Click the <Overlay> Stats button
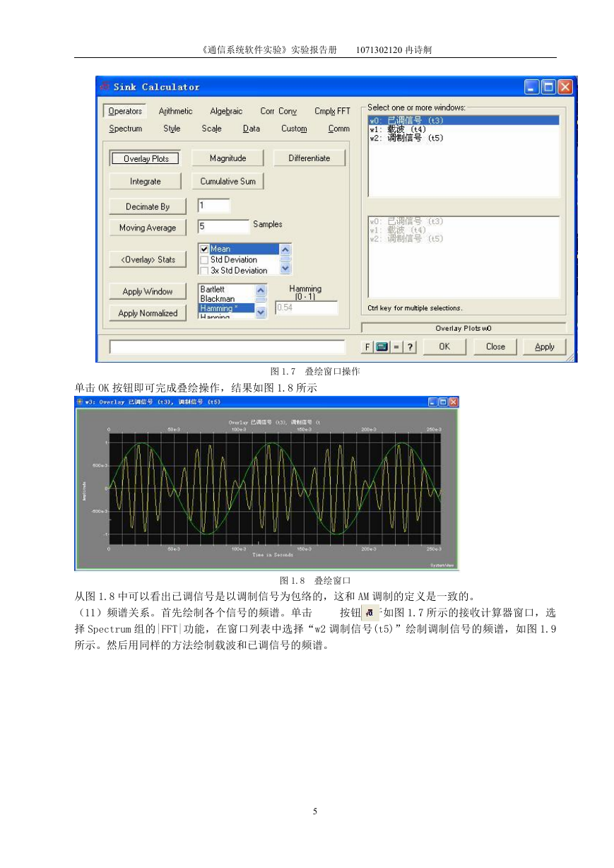 click(x=148, y=259)
